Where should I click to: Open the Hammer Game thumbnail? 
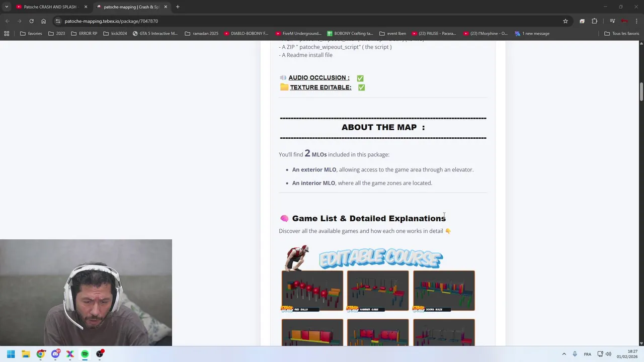pyautogui.click(x=378, y=291)
